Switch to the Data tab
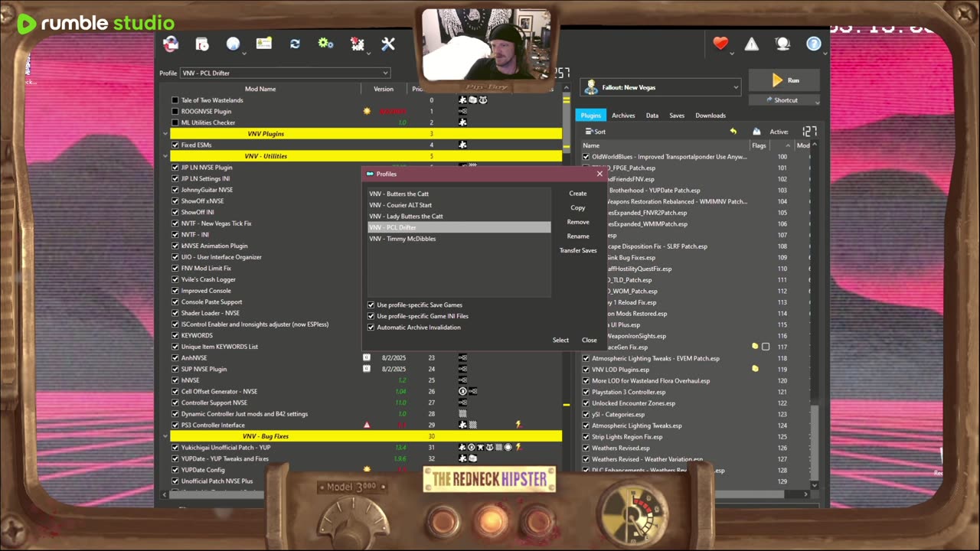 coord(652,116)
